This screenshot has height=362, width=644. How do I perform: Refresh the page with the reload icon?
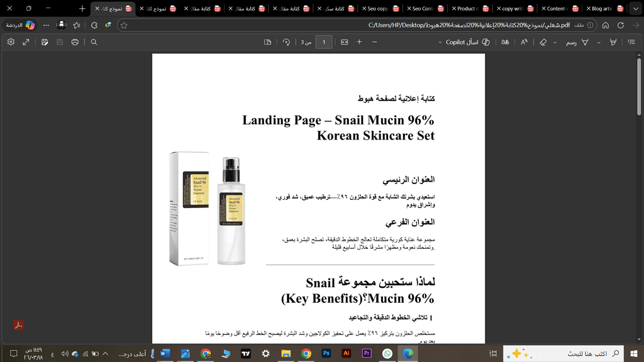point(621,25)
